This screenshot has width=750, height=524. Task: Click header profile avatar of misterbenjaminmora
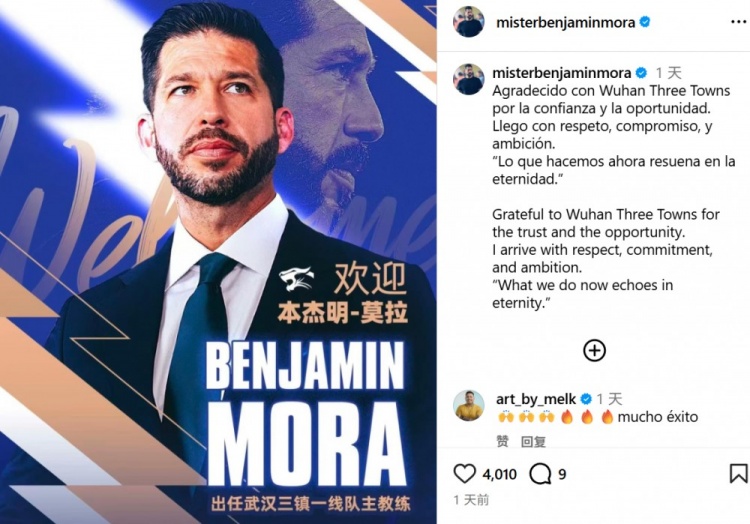click(x=469, y=22)
